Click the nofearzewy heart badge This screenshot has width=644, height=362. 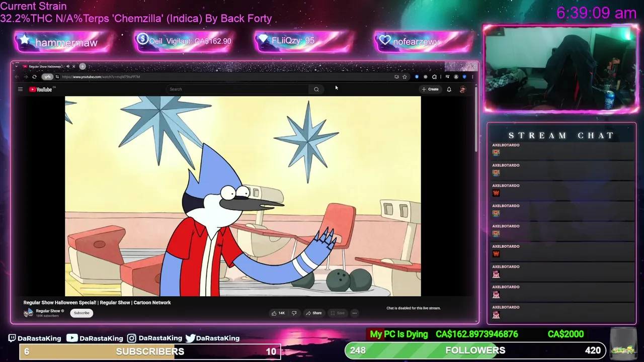(x=424, y=42)
